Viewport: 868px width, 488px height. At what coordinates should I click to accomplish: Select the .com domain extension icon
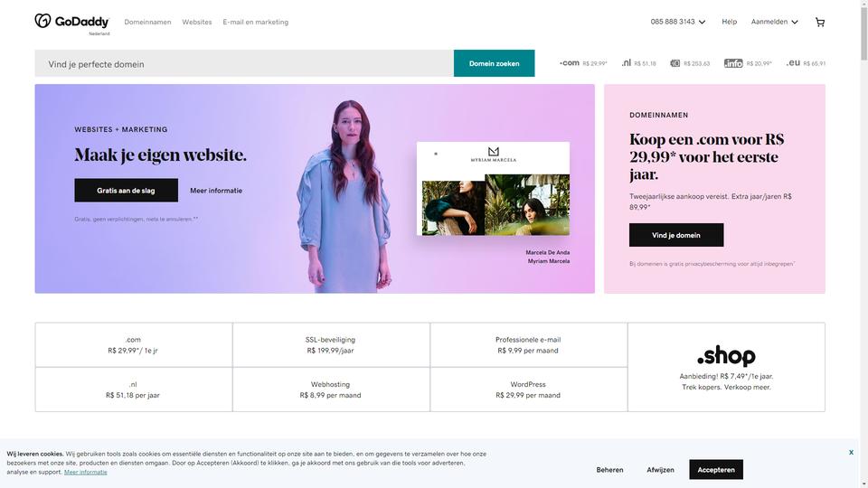tap(569, 63)
